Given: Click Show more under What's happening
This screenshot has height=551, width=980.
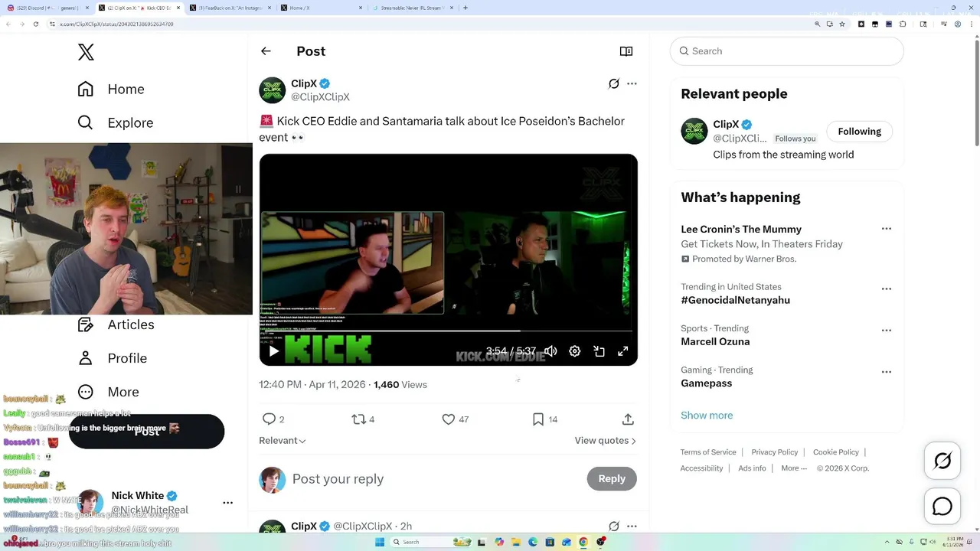Looking at the screenshot, I should (x=707, y=416).
